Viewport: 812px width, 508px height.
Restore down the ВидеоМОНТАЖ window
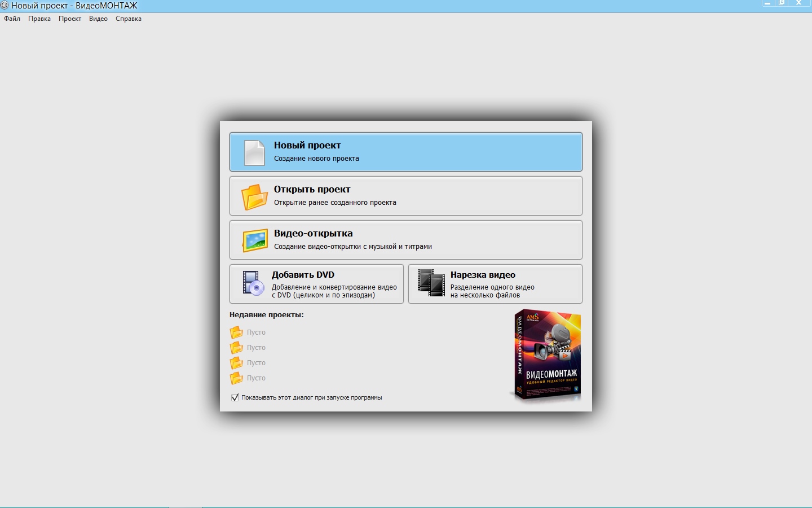(782, 3)
